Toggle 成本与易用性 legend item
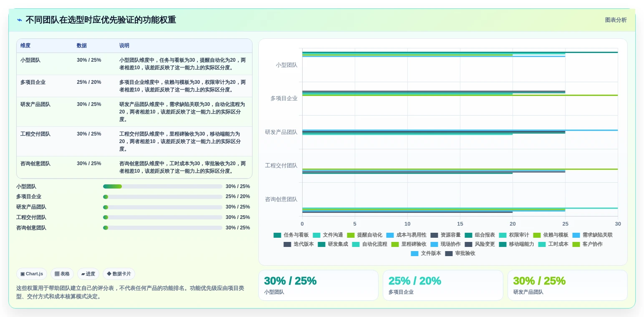The width and height of the screenshot is (644, 317). click(x=406, y=235)
